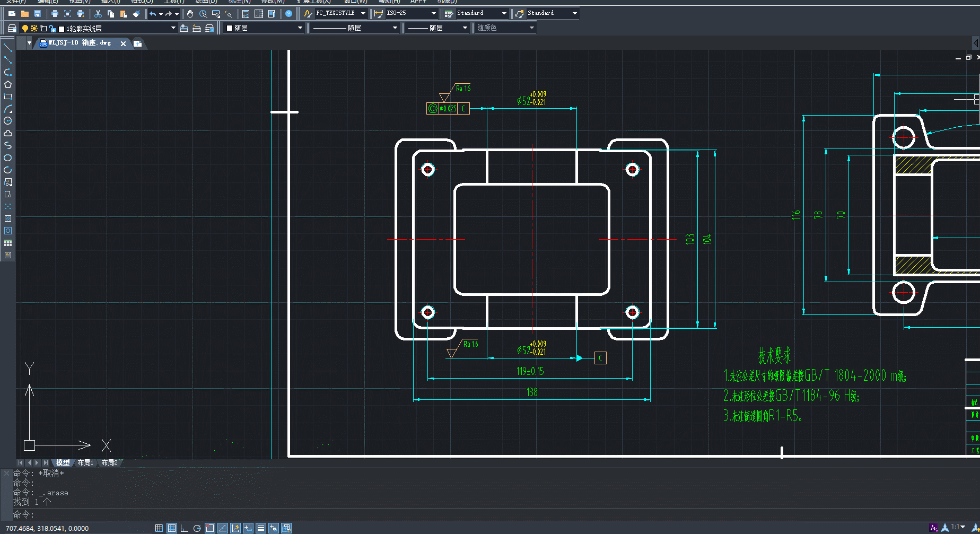Toggle snap mode in status bar
The image size is (980, 534).
[x=159, y=528]
